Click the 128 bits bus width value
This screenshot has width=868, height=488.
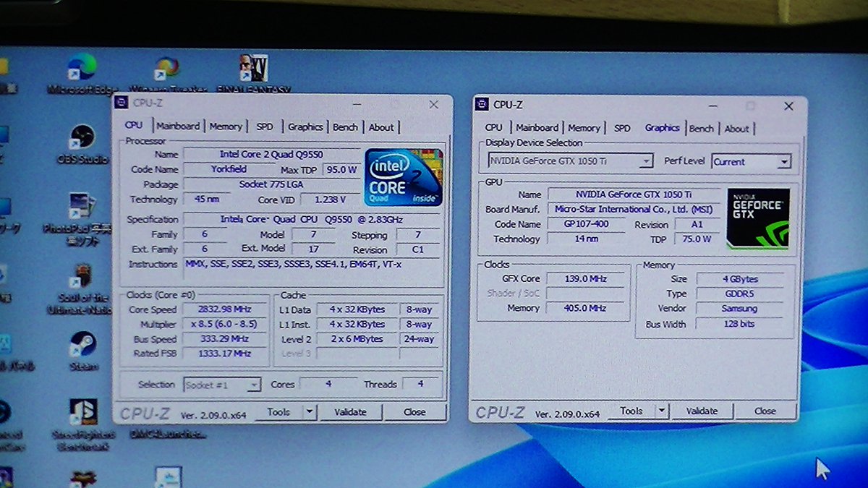coord(739,324)
